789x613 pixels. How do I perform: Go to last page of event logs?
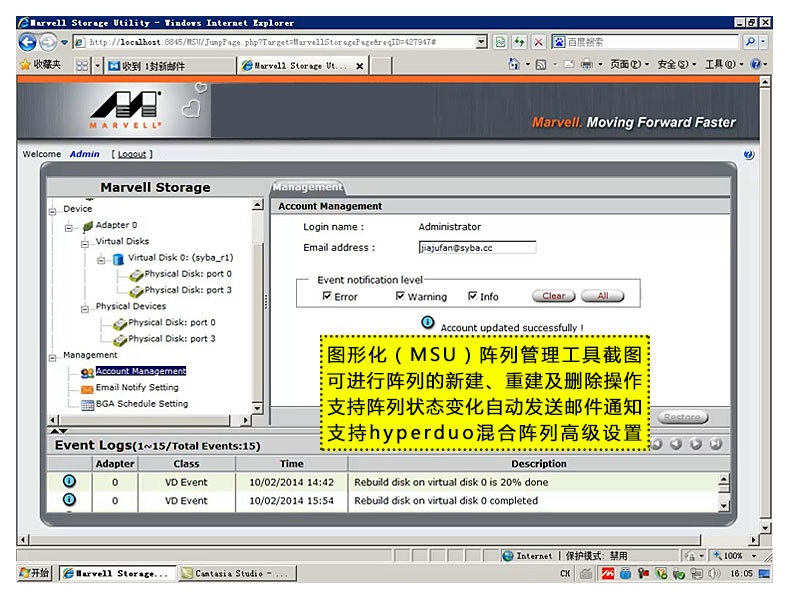(716, 444)
